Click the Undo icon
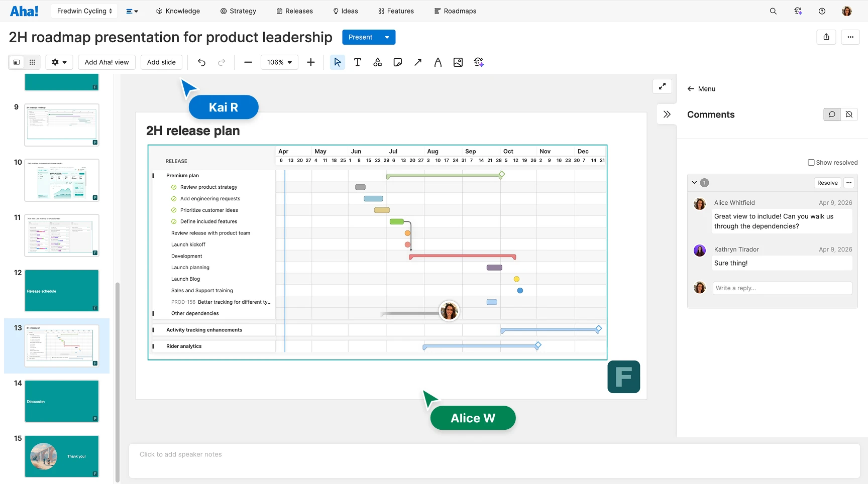Screen dimensions: 868x484 coord(201,62)
